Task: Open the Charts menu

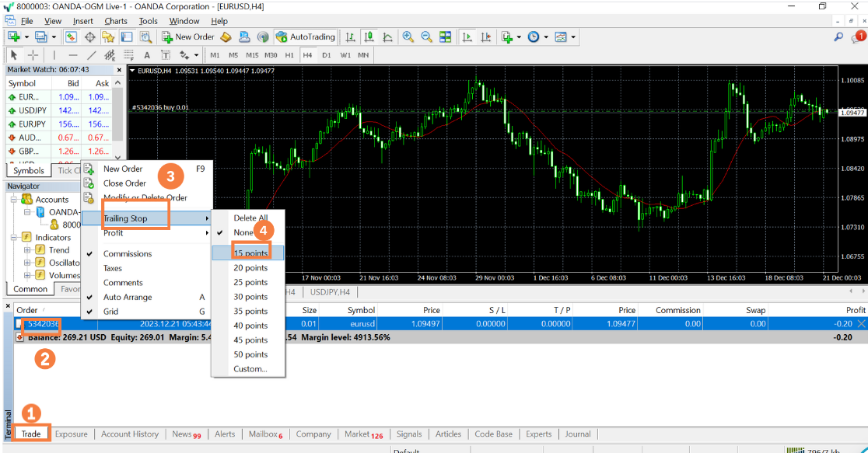Action: click(116, 21)
